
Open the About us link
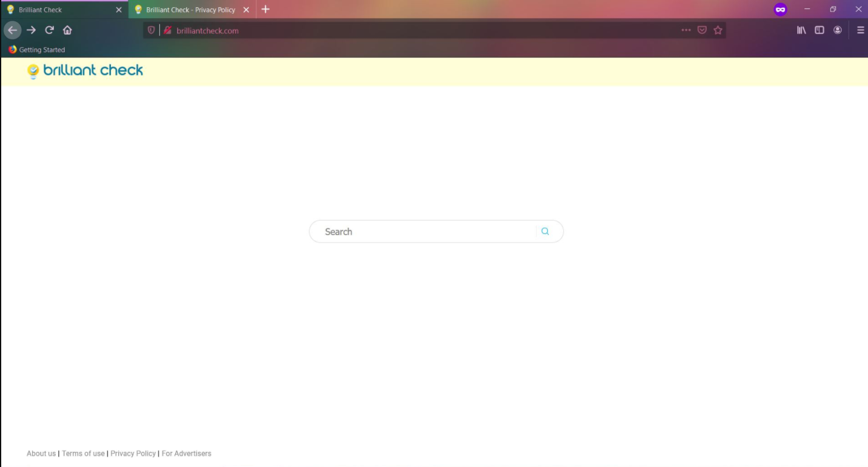pos(41,454)
